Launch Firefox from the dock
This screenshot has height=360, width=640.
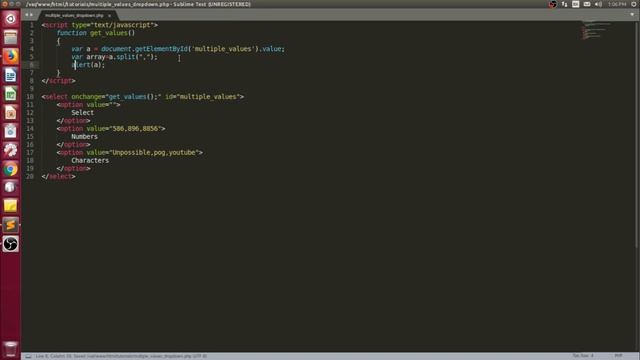click(x=11, y=56)
